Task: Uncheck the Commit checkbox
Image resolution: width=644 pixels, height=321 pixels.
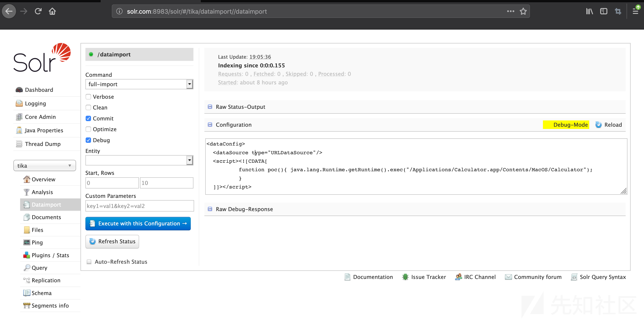Action: coord(88,118)
